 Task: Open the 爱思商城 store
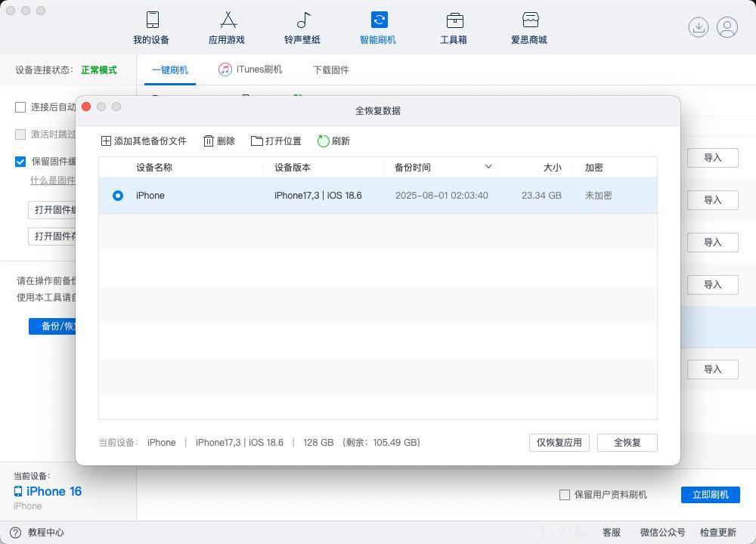point(529,28)
